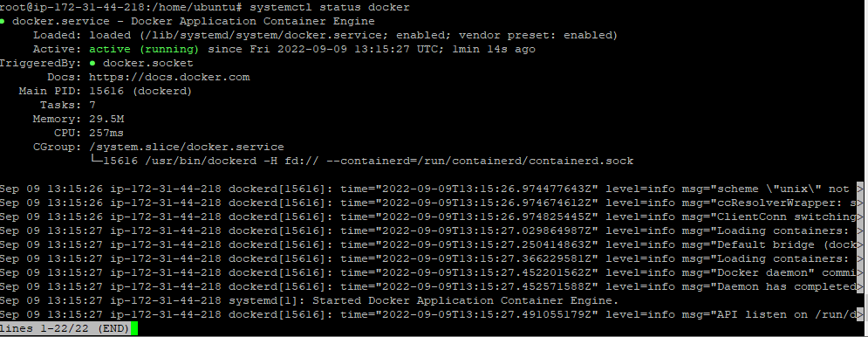
Task: Click the lines 1-22/22 (END) pager indicator
Action: click(x=65, y=328)
